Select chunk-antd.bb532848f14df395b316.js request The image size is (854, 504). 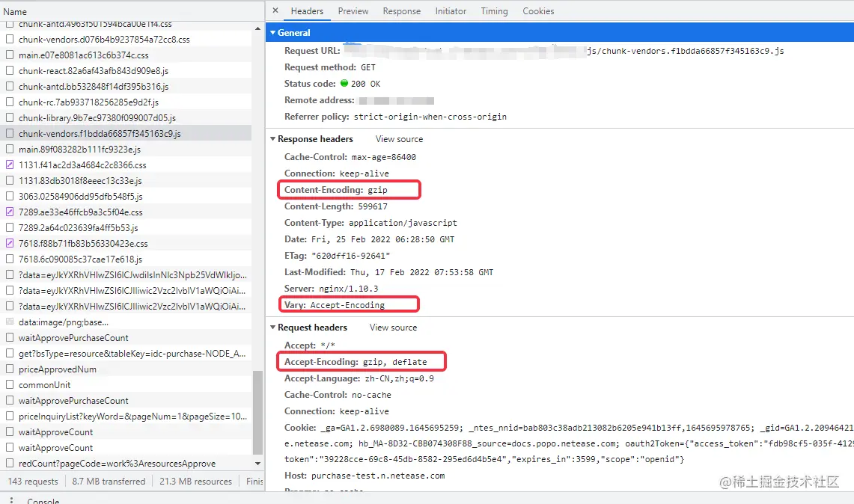(126, 87)
